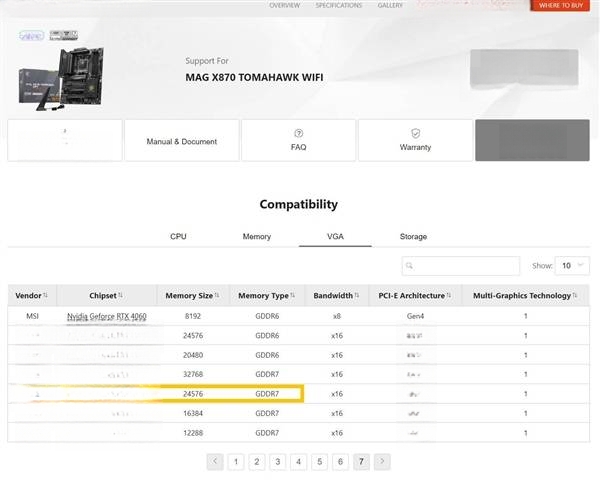The width and height of the screenshot is (600, 487).
Task: Click the Where To Buy button
Action: pos(560,5)
